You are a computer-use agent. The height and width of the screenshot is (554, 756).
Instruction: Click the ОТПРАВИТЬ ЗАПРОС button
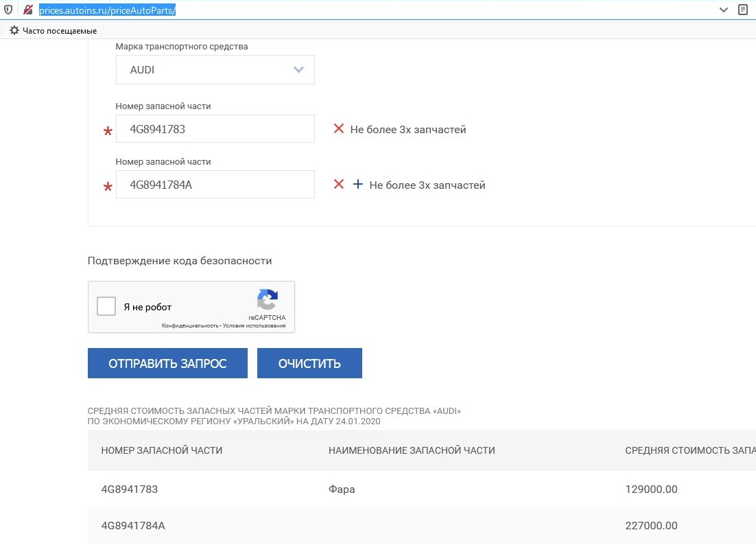click(x=167, y=363)
